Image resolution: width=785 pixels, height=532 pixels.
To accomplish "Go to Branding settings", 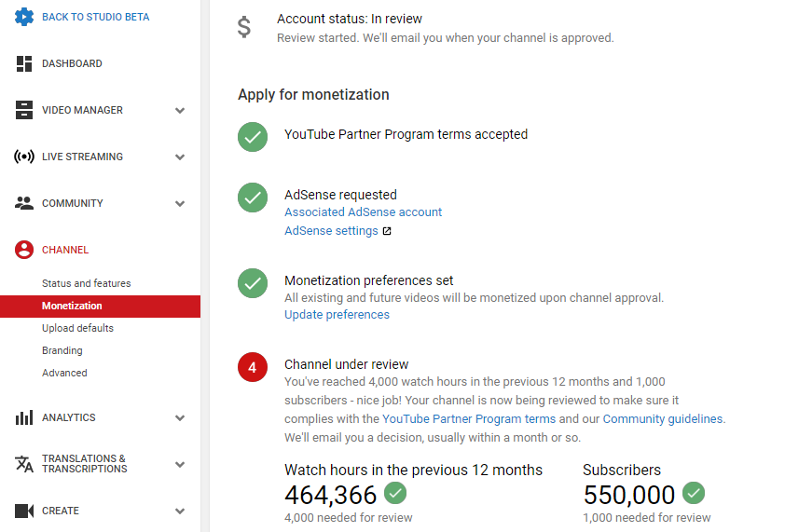I will click(62, 350).
